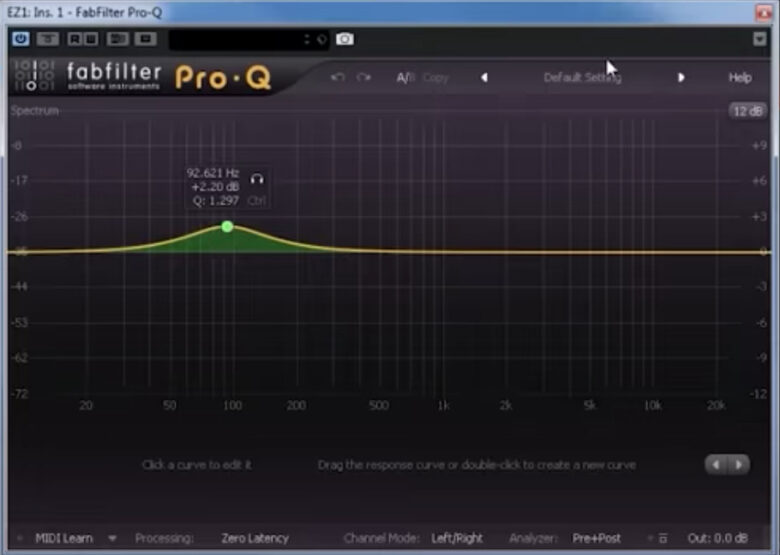Click the 92.621 Hz frequency value
Viewport: 780px width, 555px height.
coord(213,173)
